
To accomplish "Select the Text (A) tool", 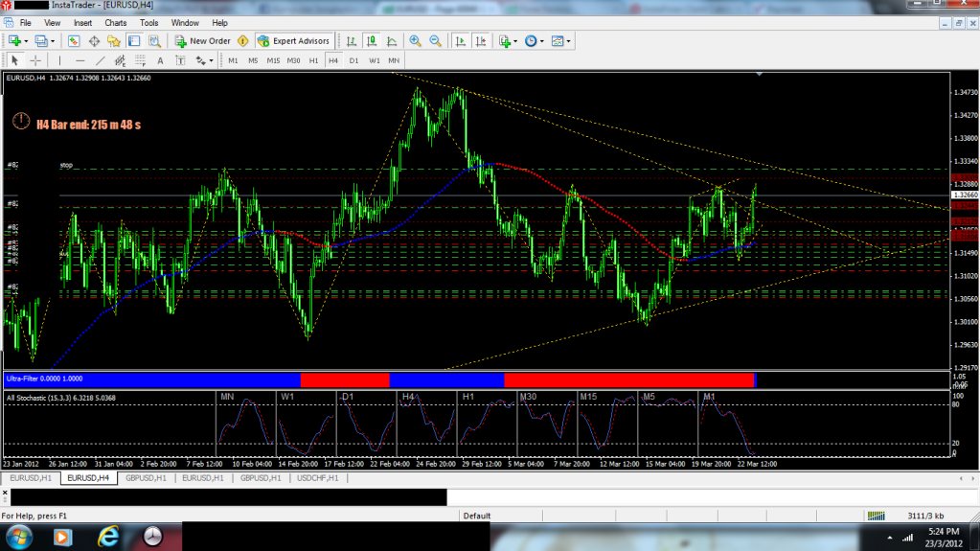I will 160,60.
